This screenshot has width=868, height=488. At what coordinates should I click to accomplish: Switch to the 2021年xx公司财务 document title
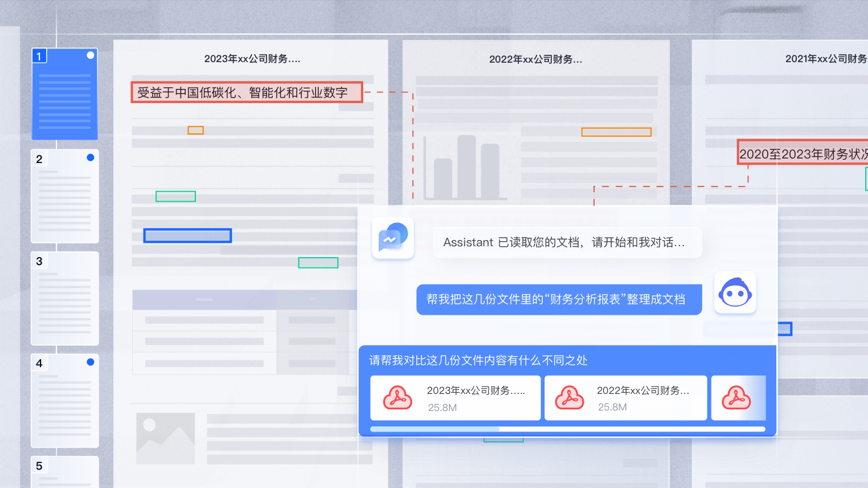click(825, 59)
